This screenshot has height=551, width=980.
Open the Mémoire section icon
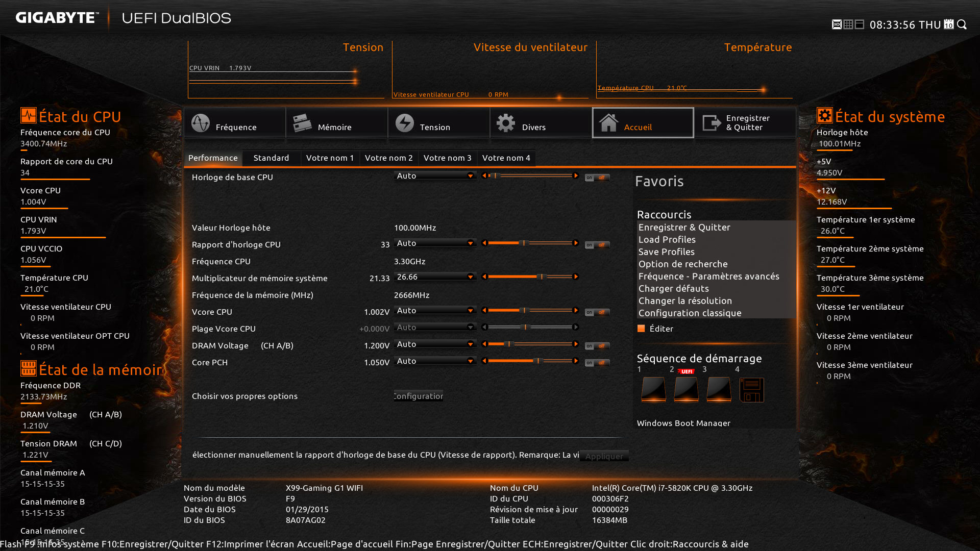(x=302, y=123)
